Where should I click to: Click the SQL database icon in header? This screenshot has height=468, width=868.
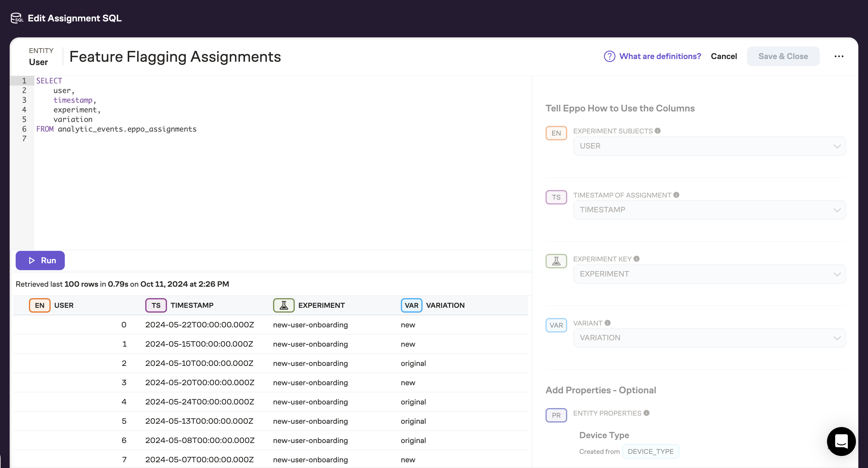[x=17, y=18]
